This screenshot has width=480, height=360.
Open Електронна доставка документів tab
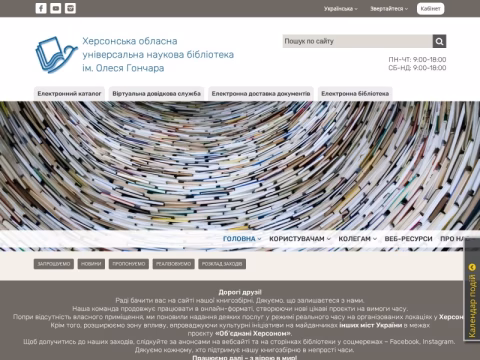pos(261,94)
